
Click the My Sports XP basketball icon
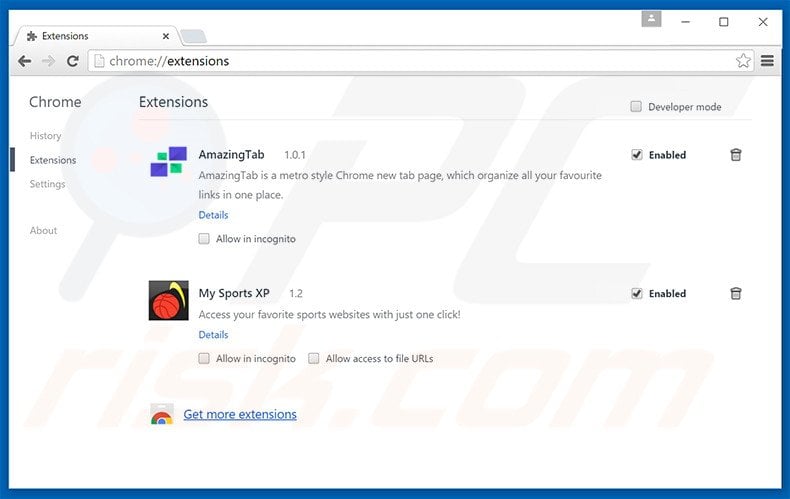[x=168, y=300]
